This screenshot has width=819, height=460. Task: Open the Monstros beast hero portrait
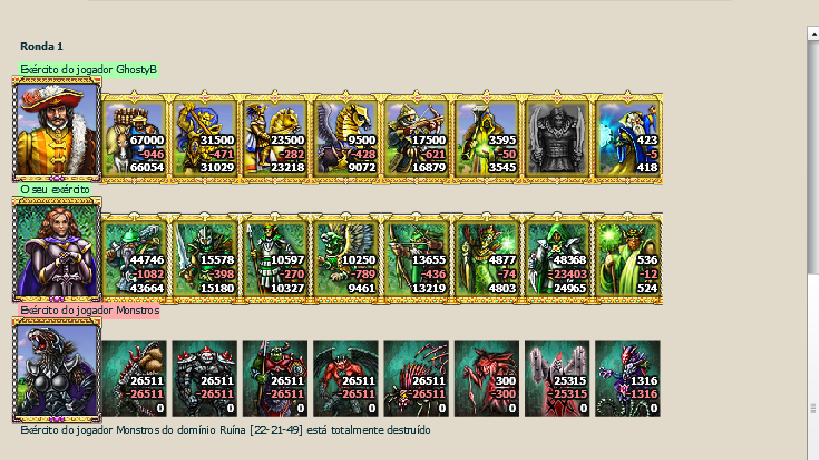point(56,370)
